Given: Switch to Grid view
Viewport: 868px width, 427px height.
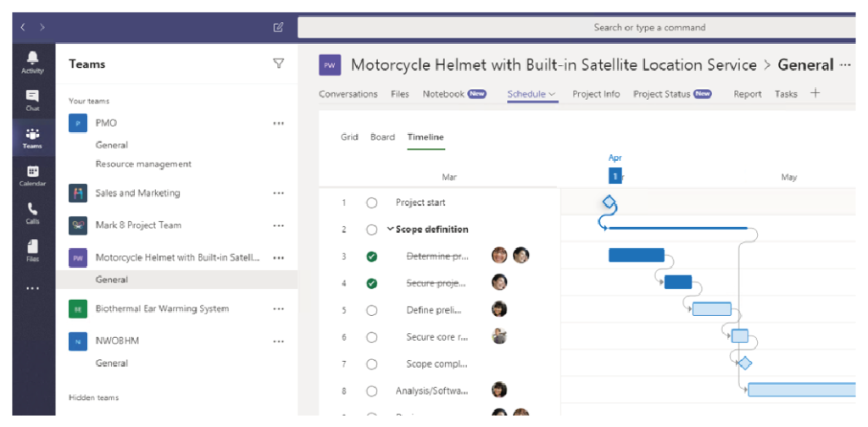Looking at the screenshot, I should pyautogui.click(x=349, y=137).
